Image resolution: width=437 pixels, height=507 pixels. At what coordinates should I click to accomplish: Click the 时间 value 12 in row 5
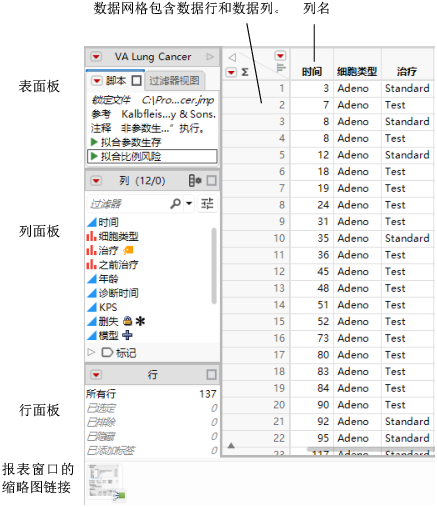pos(323,155)
